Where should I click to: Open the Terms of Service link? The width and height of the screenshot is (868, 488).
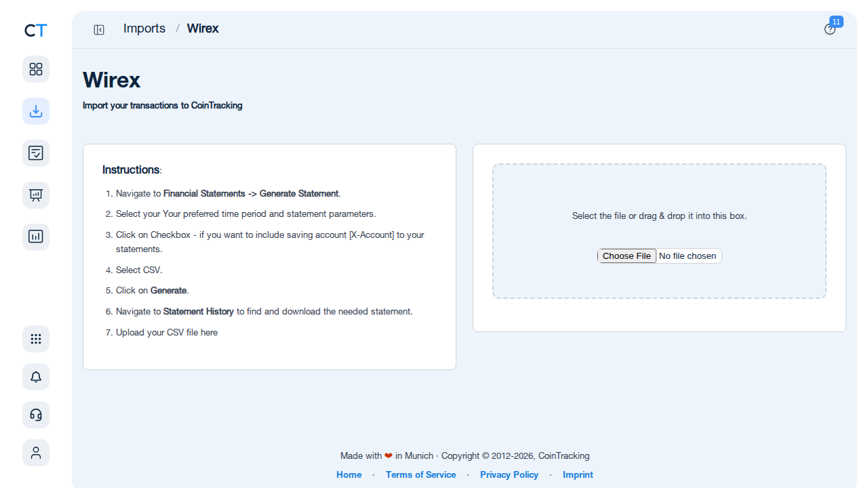pos(420,474)
